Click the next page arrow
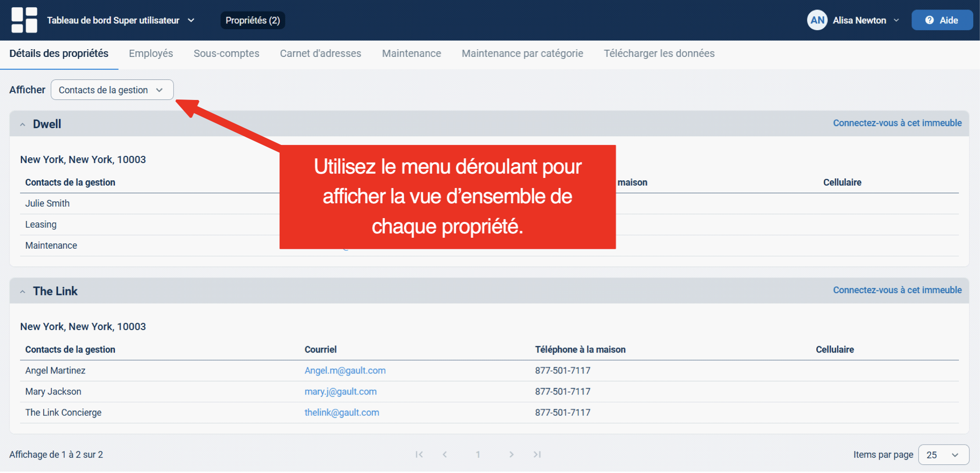Image resolution: width=980 pixels, height=473 pixels. [x=511, y=454]
